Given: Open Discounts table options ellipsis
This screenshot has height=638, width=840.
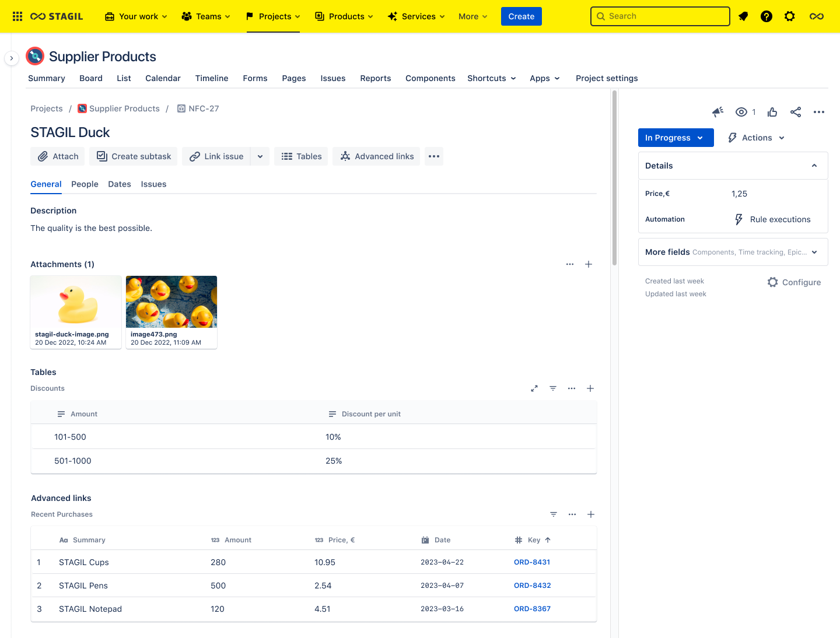Looking at the screenshot, I should [x=572, y=388].
